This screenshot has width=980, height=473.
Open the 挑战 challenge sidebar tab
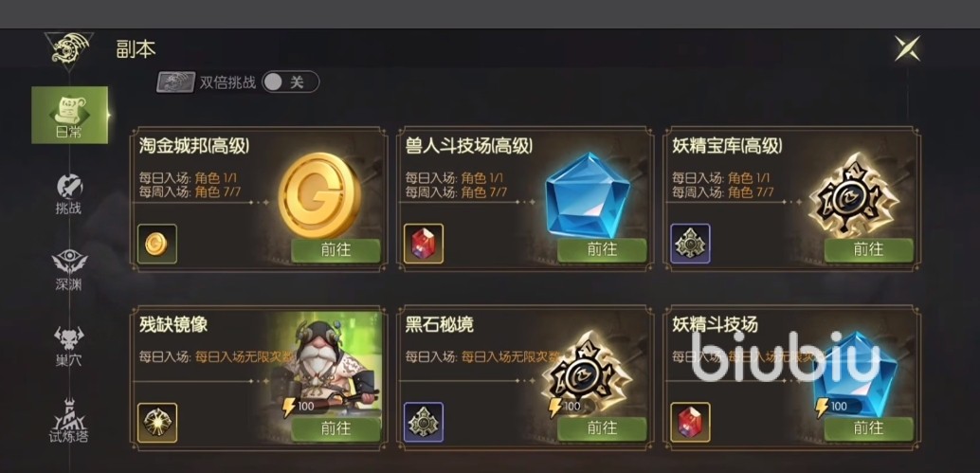69,194
